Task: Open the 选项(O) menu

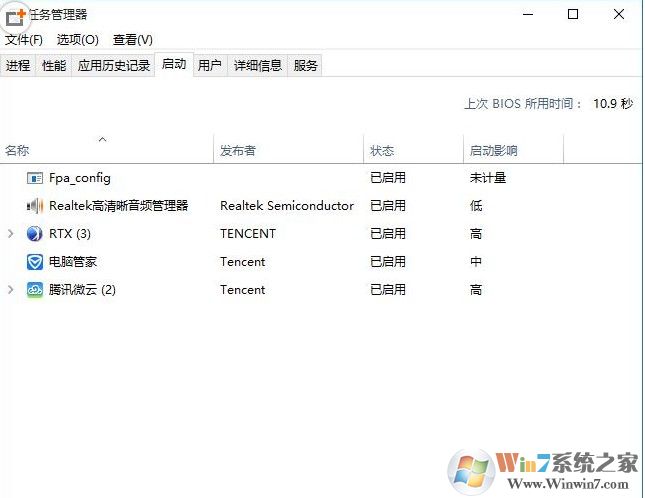Action: coord(78,39)
